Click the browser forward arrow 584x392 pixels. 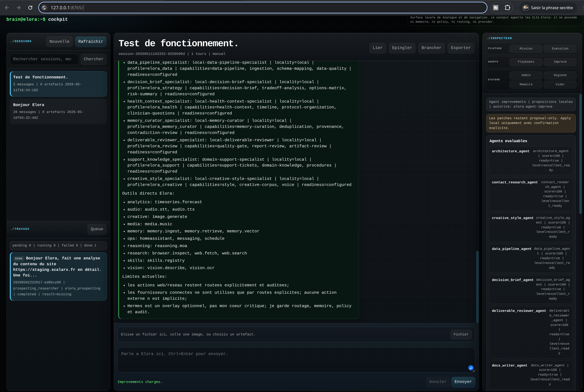tap(19, 8)
